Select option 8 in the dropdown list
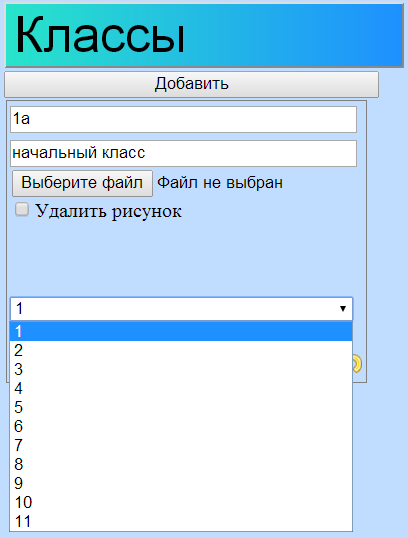The image size is (408, 538). pyautogui.click(x=181, y=464)
